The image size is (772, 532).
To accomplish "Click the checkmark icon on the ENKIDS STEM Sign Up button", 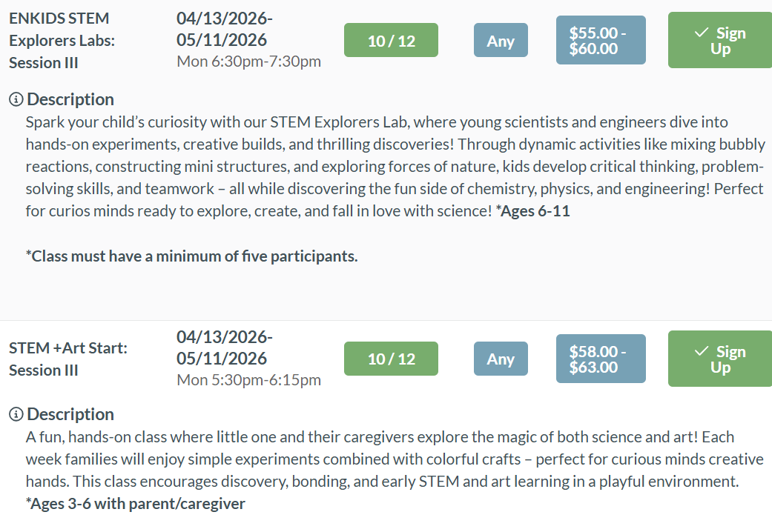I will click(701, 33).
